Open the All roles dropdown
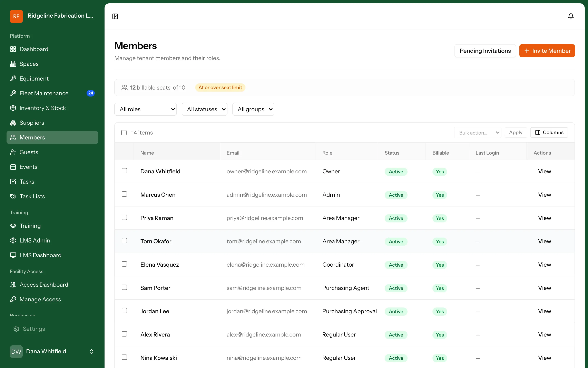 146,109
